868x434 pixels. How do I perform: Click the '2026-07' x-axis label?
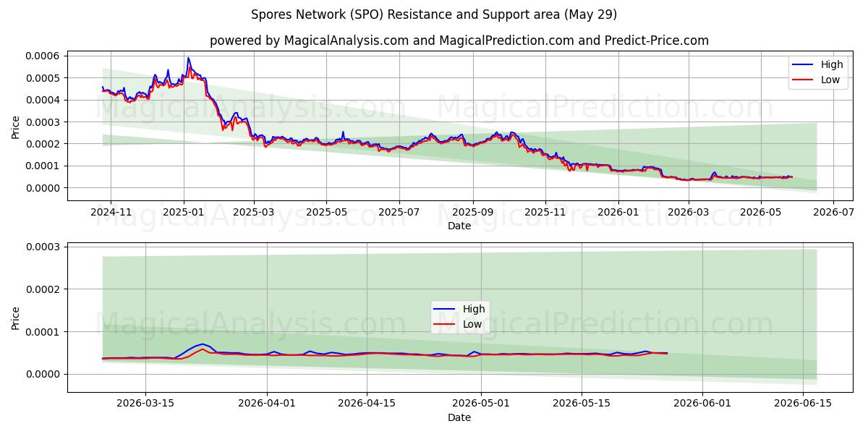[x=833, y=213]
